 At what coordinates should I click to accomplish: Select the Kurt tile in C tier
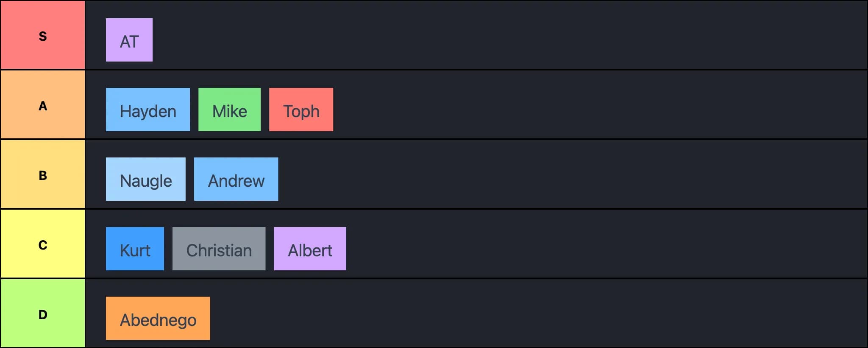point(135,249)
